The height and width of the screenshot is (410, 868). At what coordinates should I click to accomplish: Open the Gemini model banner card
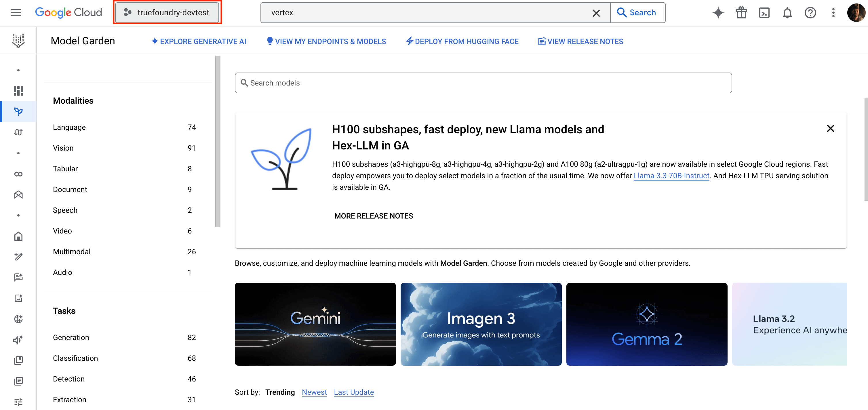(315, 324)
